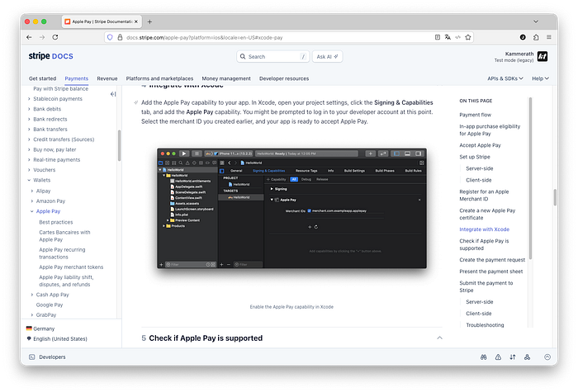Close the Apple Pay Stripe Documentation tab
This screenshot has width=578, height=392.
pos(136,21)
